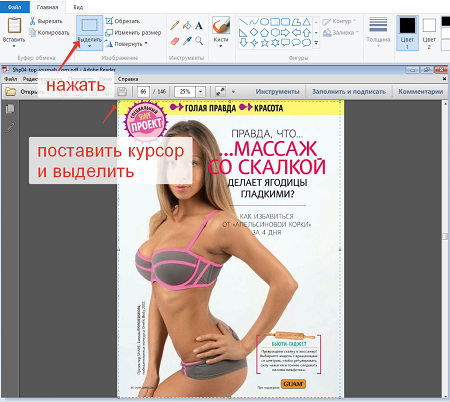Screen dimensions: 450x402
Task: Choose the Six-point star shape
Action: pos(275,43)
